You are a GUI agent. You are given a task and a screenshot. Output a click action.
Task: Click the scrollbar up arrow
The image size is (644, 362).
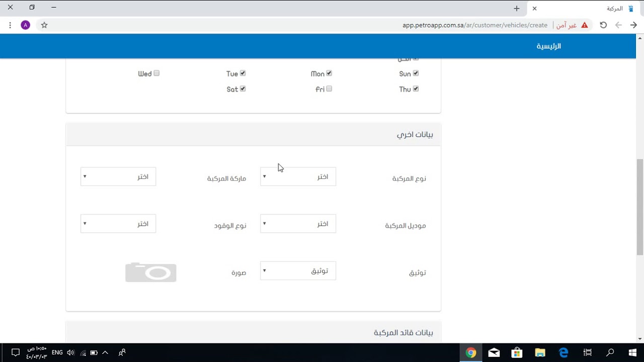639,38
